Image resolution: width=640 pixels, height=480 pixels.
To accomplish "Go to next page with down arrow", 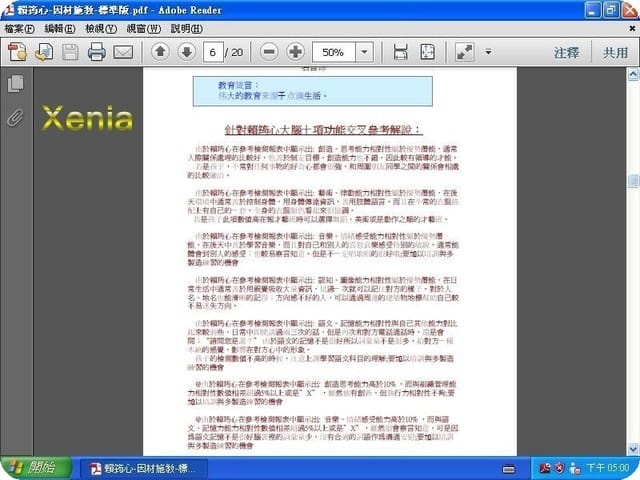I will click(187, 52).
